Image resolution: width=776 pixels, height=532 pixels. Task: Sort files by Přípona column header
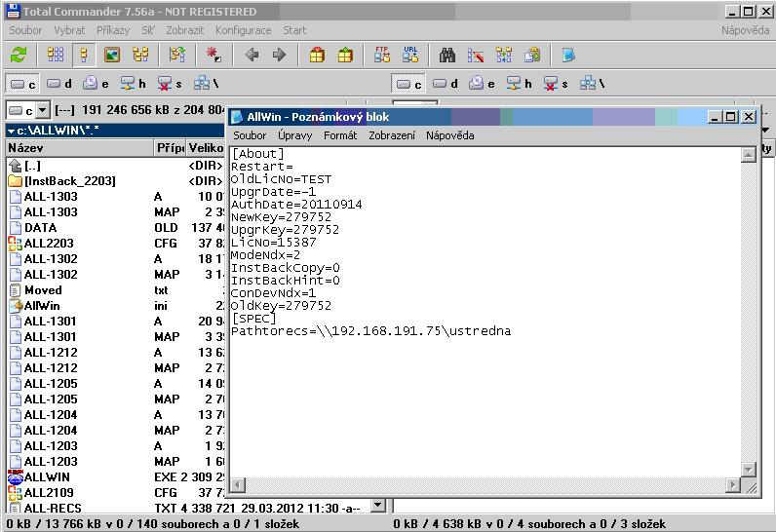coord(170,148)
